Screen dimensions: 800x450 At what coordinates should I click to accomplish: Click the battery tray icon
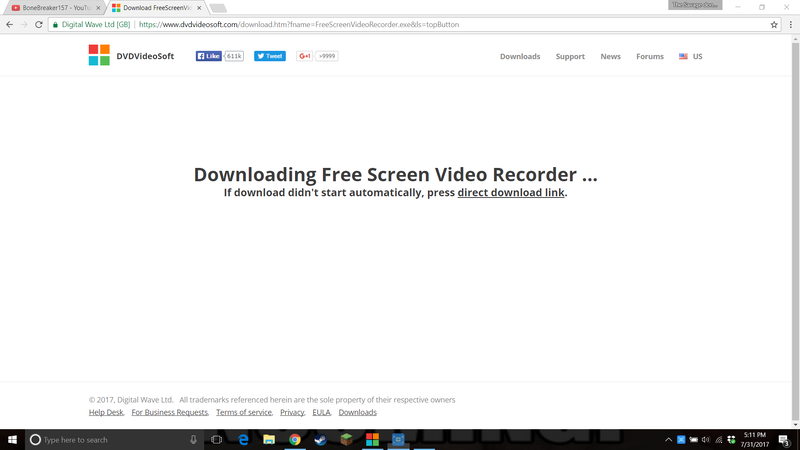[x=693, y=439]
